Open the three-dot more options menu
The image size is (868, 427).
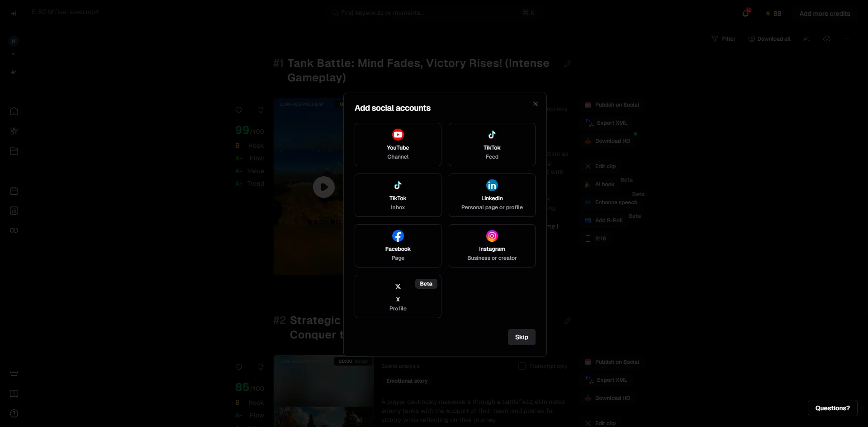[847, 39]
